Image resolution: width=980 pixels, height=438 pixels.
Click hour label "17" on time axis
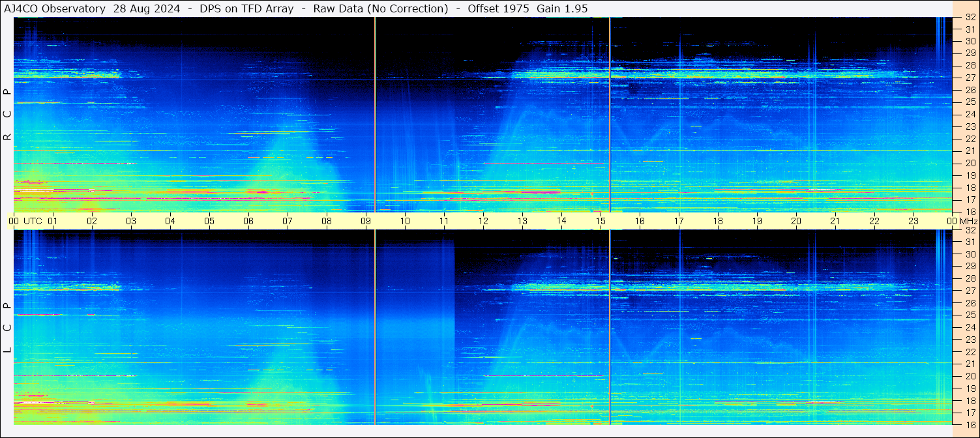coord(679,221)
